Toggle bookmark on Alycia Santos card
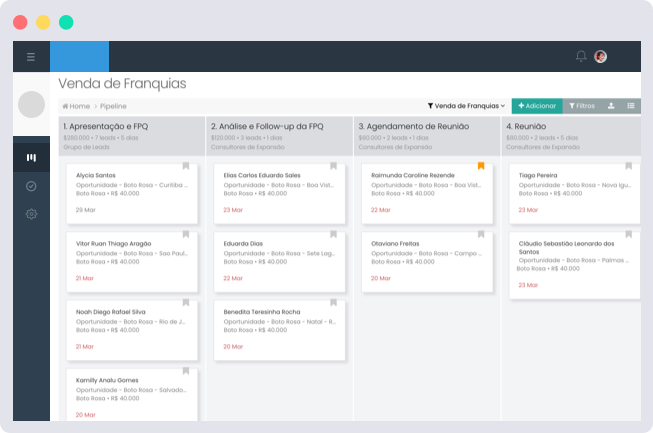Screen dimensions: 653x433 tap(185, 166)
